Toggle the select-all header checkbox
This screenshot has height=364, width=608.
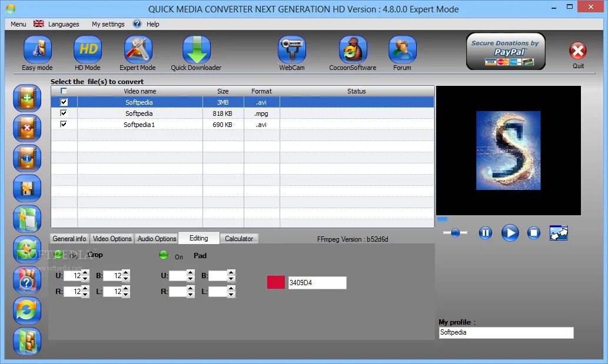click(64, 91)
